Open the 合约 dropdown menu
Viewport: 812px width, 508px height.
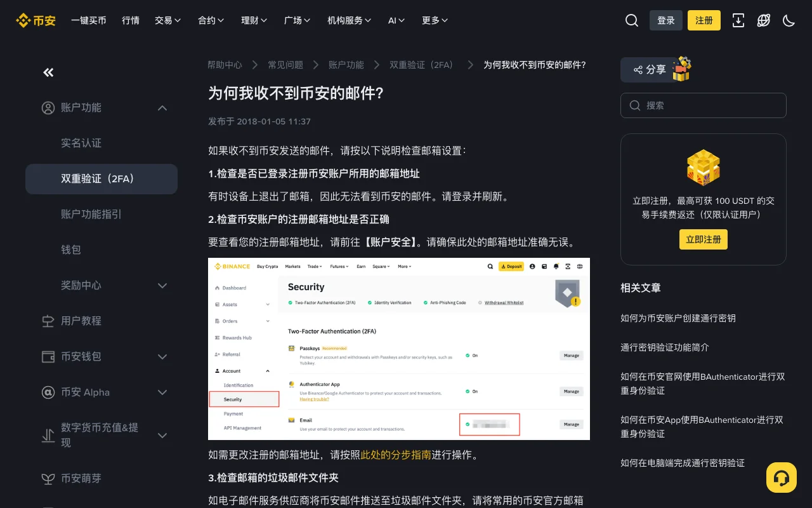pos(211,20)
